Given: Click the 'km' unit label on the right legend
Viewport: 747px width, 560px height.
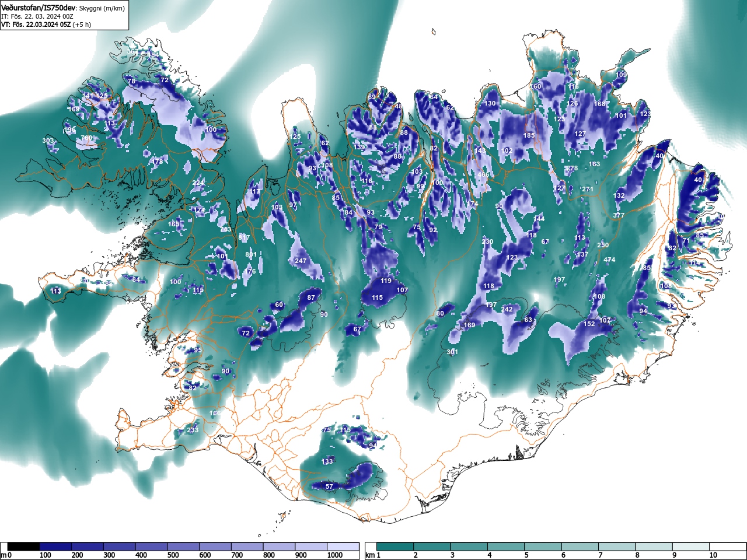Looking at the screenshot, I should 370,555.
